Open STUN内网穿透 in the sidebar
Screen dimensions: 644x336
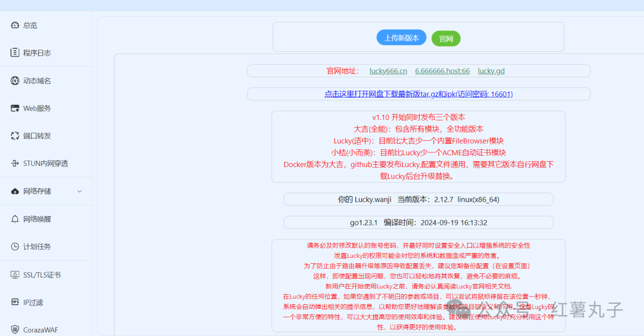(x=46, y=164)
